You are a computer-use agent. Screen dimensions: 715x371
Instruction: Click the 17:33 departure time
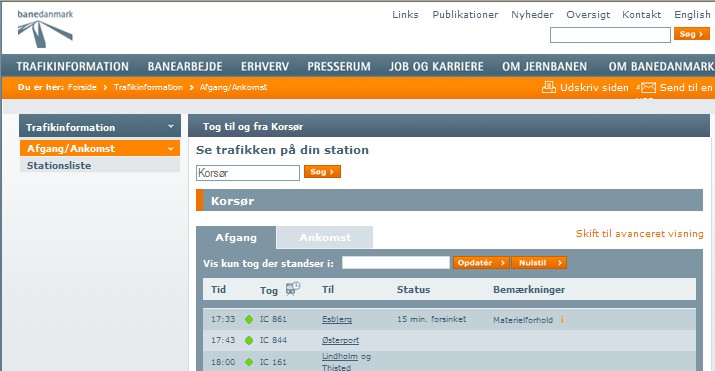point(223,319)
